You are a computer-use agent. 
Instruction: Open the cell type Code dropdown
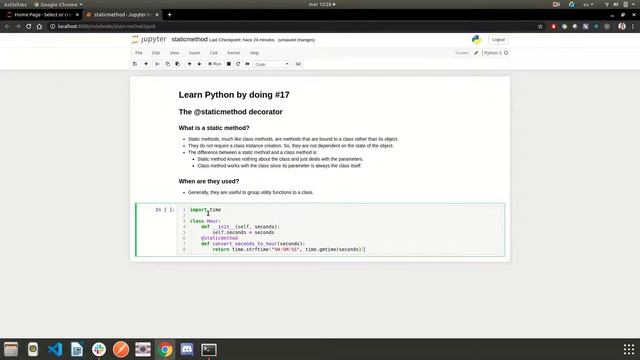271,64
